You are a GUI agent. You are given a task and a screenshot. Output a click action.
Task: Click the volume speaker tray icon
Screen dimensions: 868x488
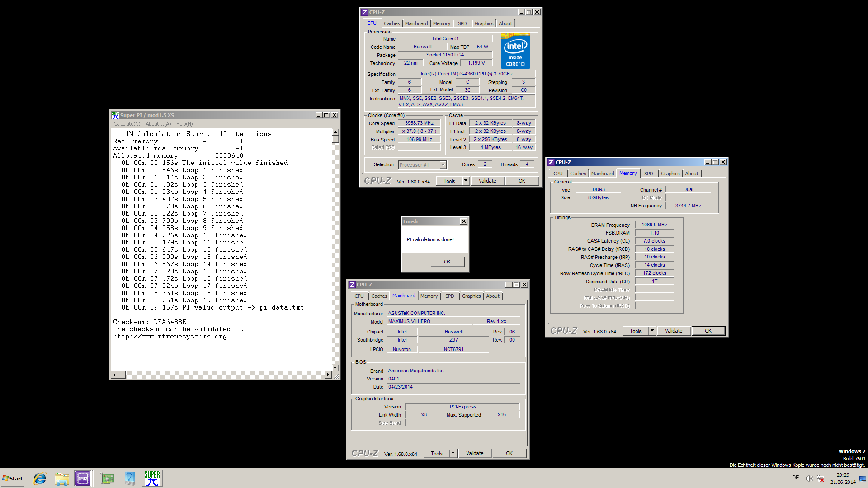(809, 479)
